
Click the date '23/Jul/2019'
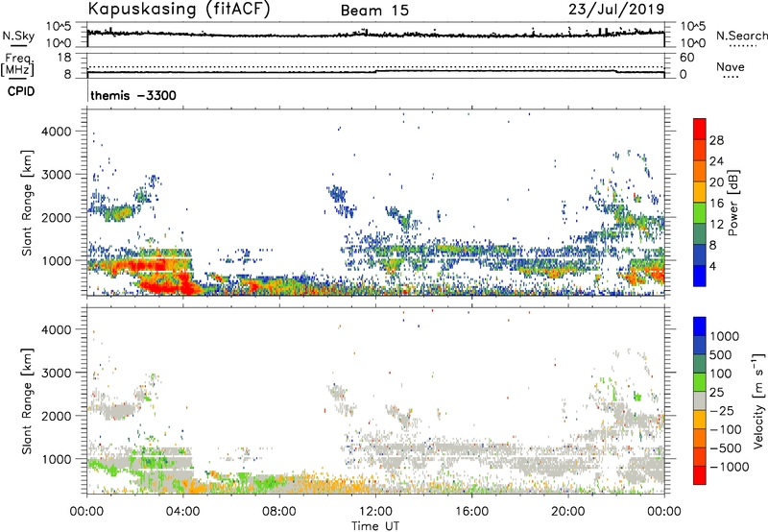pos(616,10)
